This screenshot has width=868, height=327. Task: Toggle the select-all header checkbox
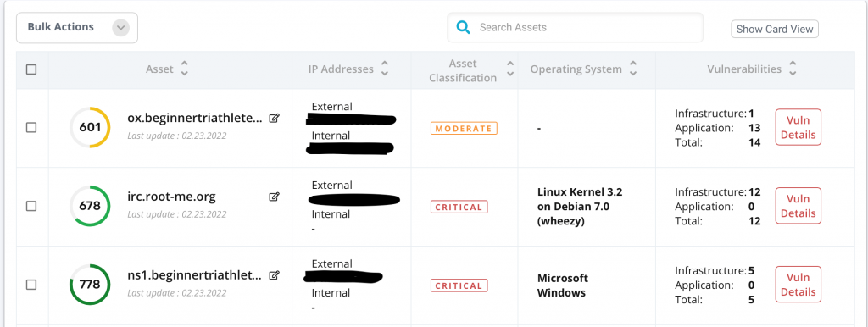(31, 69)
